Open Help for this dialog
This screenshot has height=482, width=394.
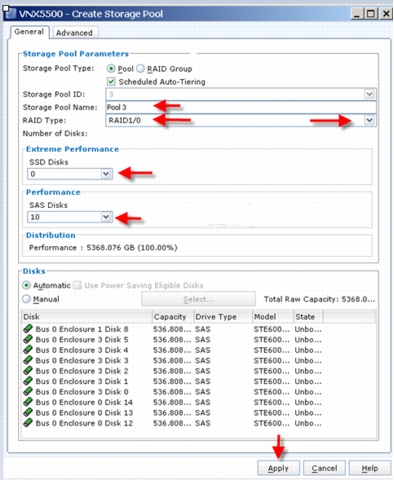click(x=370, y=468)
